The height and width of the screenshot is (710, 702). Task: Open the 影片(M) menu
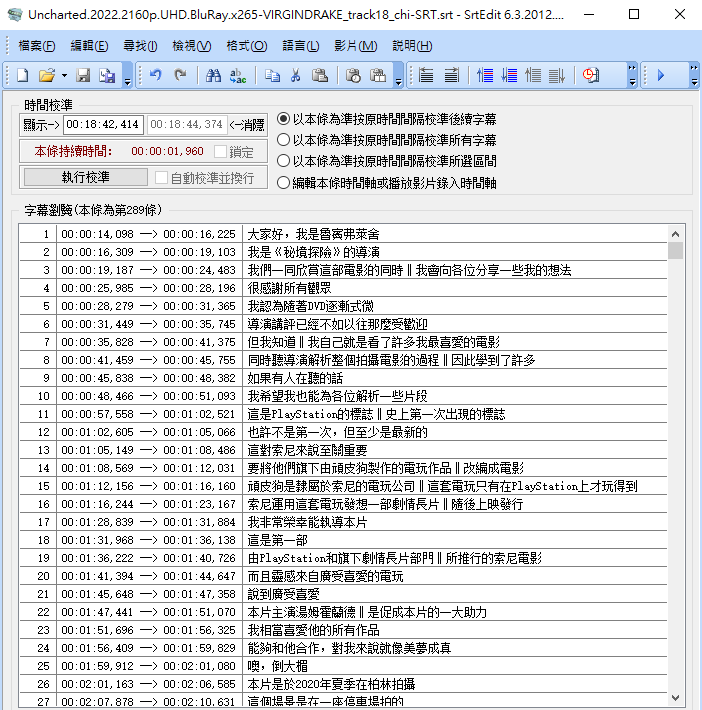pos(356,46)
